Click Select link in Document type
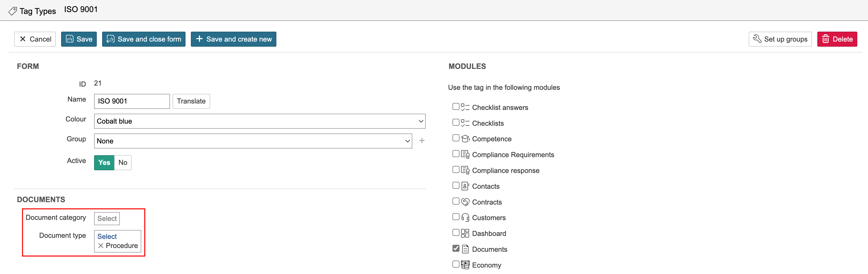868x274 pixels. tap(107, 236)
